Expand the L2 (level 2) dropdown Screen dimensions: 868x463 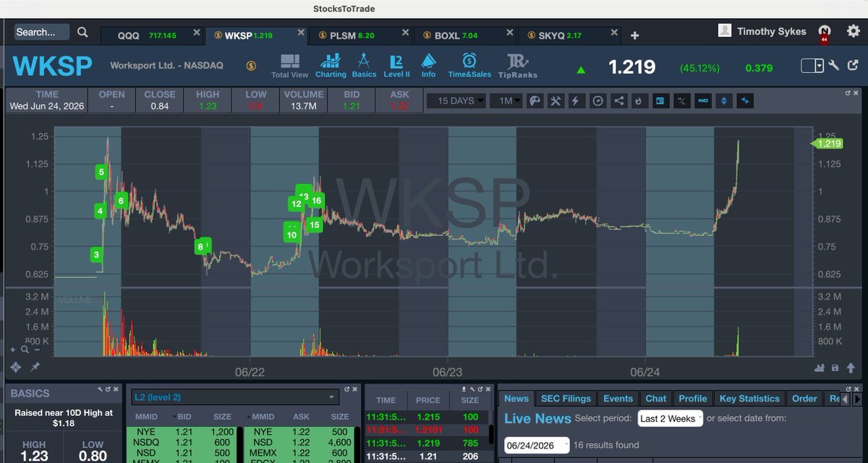(x=234, y=397)
